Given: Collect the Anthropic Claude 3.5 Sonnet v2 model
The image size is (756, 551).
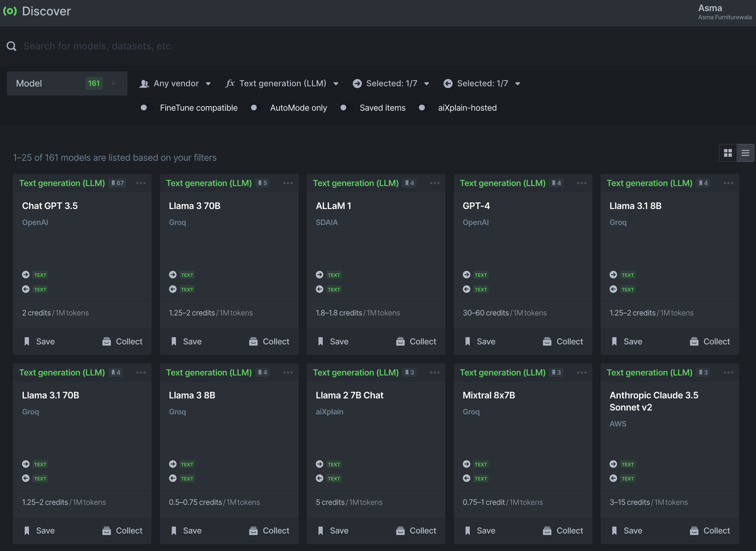Looking at the screenshot, I should pyautogui.click(x=710, y=531).
